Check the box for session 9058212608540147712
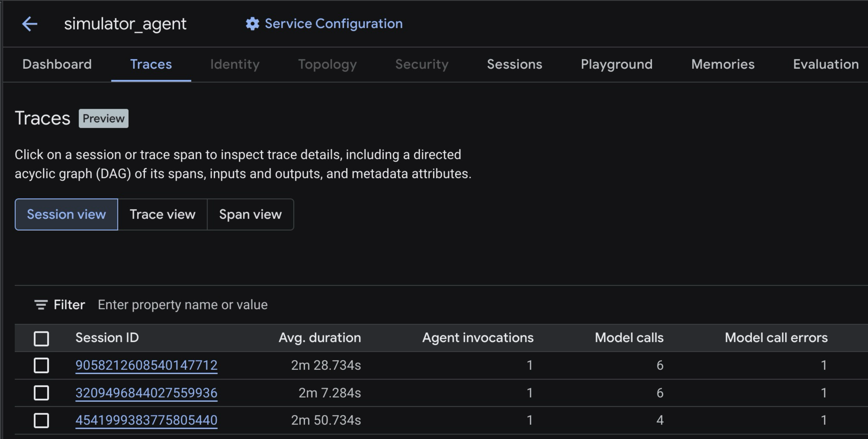 [41, 366]
